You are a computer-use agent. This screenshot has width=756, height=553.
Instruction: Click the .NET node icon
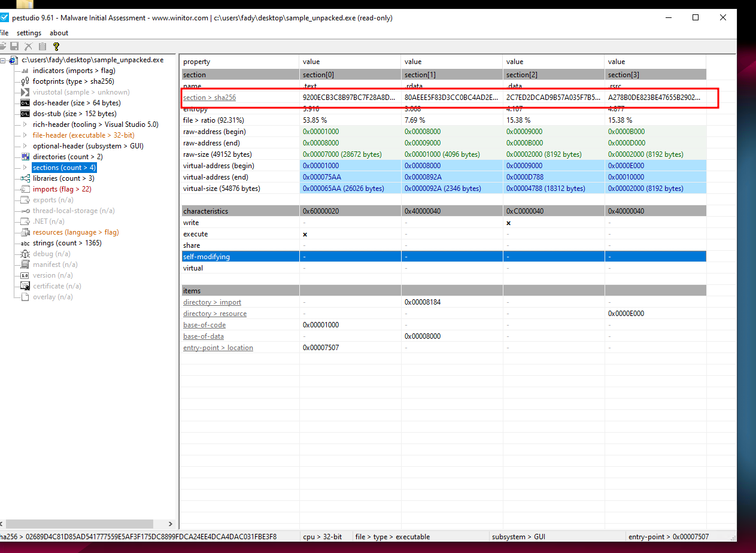pos(25,221)
